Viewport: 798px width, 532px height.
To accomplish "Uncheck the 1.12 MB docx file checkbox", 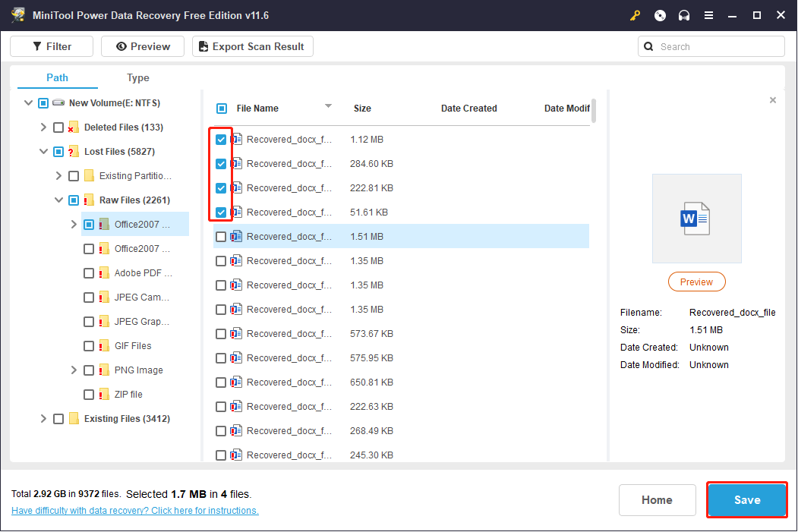I will [221, 140].
